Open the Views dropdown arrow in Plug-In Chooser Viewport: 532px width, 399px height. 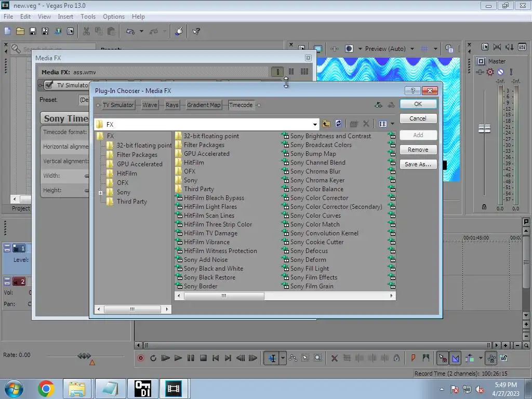[x=393, y=124]
